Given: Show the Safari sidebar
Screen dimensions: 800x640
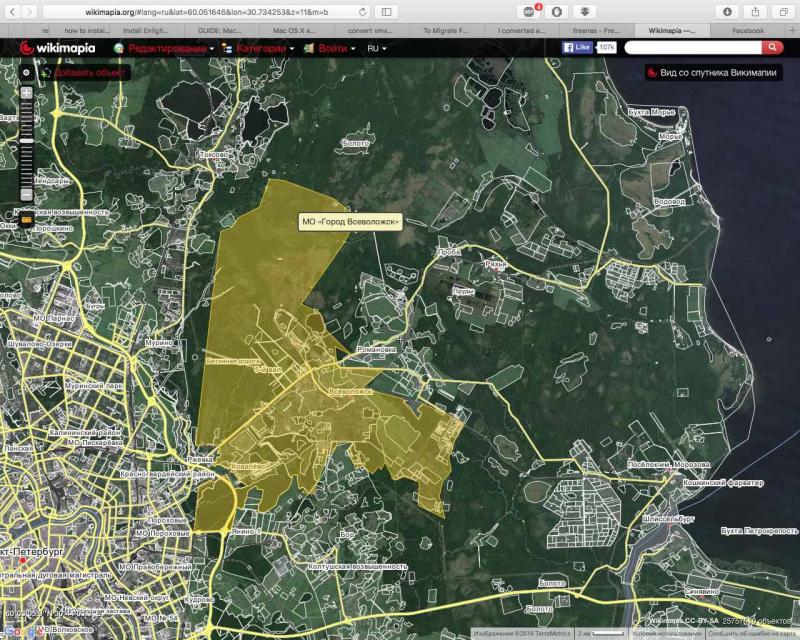Looking at the screenshot, I should pyautogui.click(x=387, y=12).
